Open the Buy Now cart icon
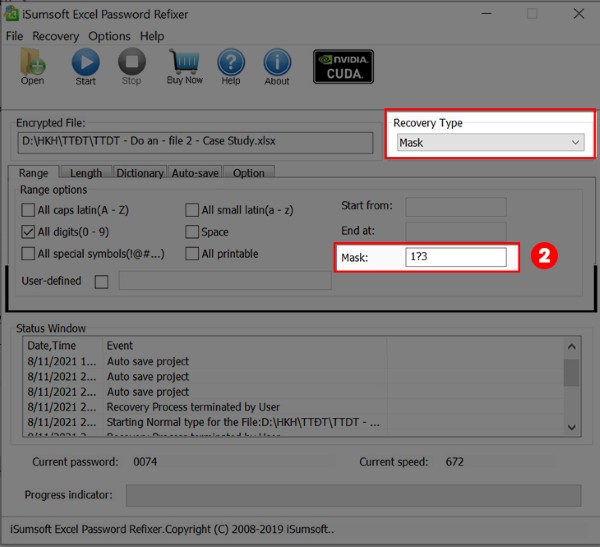600x547 pixels. [185, 65]
